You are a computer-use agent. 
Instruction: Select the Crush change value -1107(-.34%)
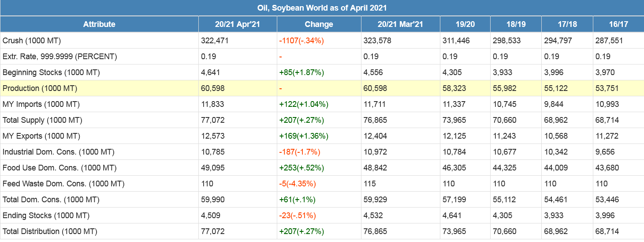tap(302, 41)
